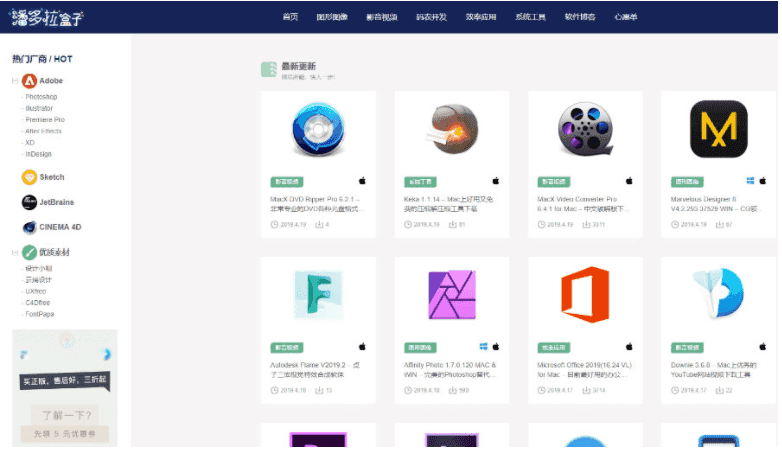This screenshot has height=457, width=782.
Task: Click download count icon on Keka card
Action: tap(453, 225)
